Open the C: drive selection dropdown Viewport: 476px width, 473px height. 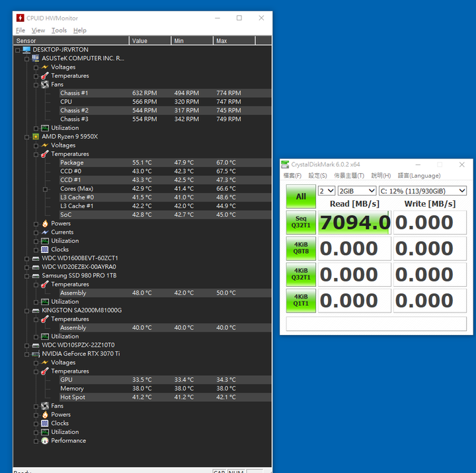(422, 191)
